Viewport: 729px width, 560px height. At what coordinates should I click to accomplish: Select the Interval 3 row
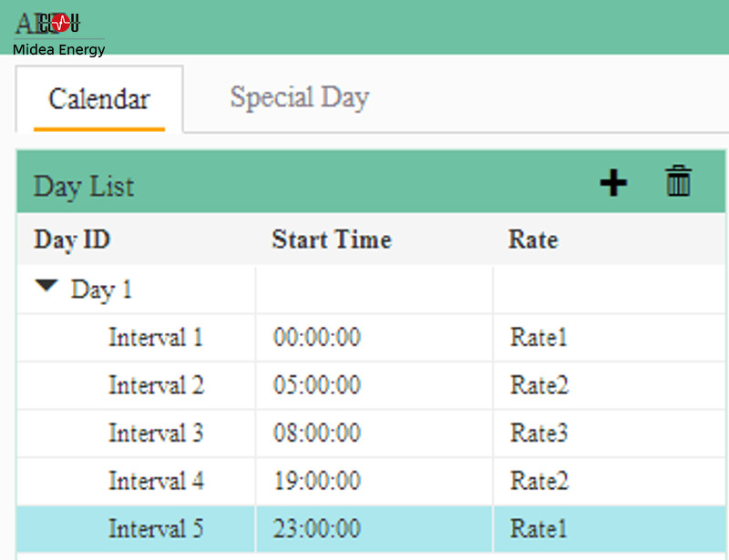click(x=156, y=433)
